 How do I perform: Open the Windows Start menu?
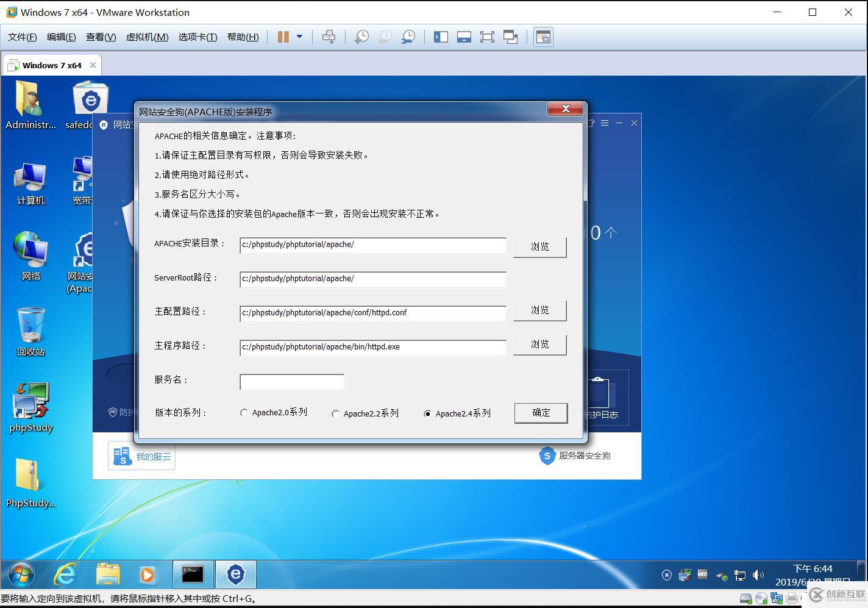click(x=21, y=574)
